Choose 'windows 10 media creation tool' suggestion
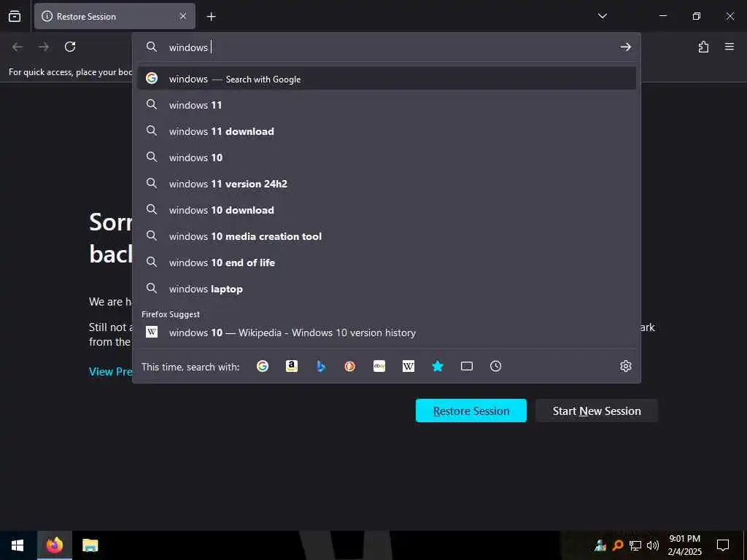 (387, 236)
